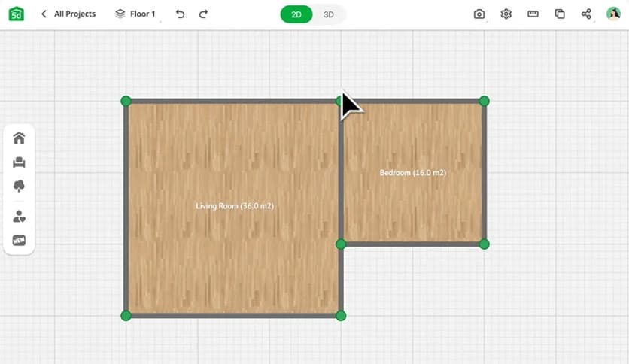Share the project
The width and height of the screenshot is (629, 364).
coord(586,14)
